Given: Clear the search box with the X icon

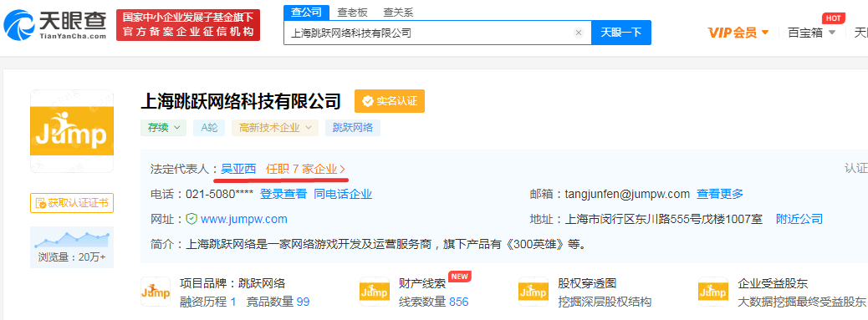Looking at the screenshot, I should tap(579, 33).
